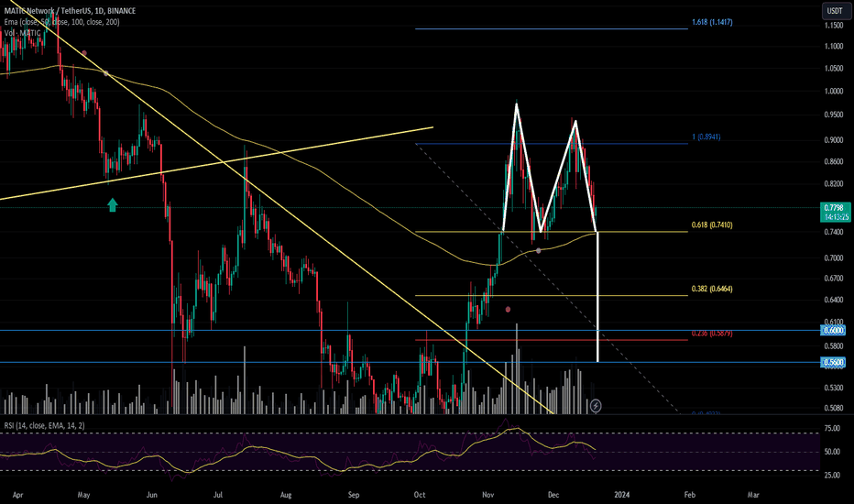Image resolution: width=854 pixels, height=504 pixels.
Task: Click the Jul label on the time axis
Action: [x=218, y=495]
